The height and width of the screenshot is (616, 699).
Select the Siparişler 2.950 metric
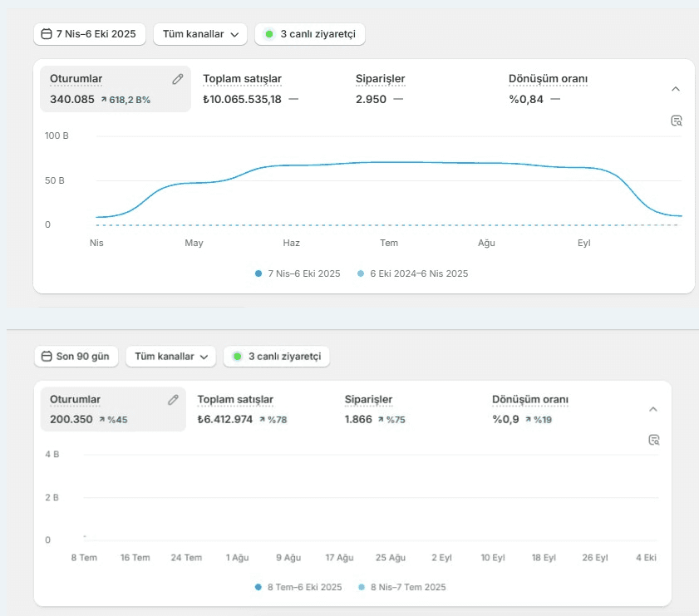pyautogui.click(x=381, y=89)
